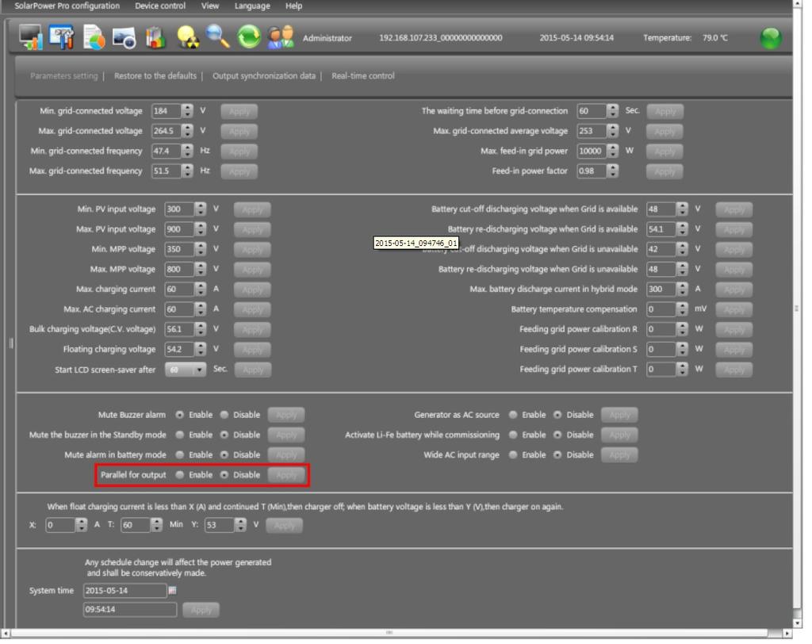Open Device control menu
This screenshot has width=812, height=644.
click(x=160, y=6)
